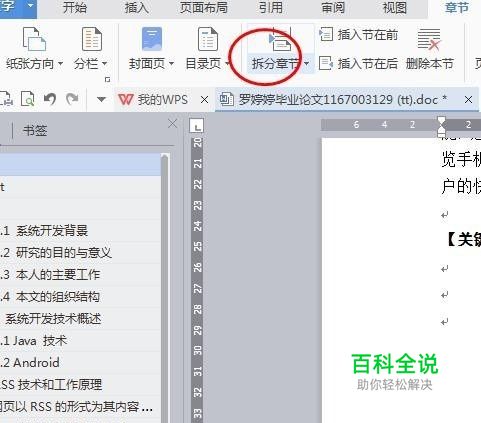Go to the 审阅 tab

[333, 8]
